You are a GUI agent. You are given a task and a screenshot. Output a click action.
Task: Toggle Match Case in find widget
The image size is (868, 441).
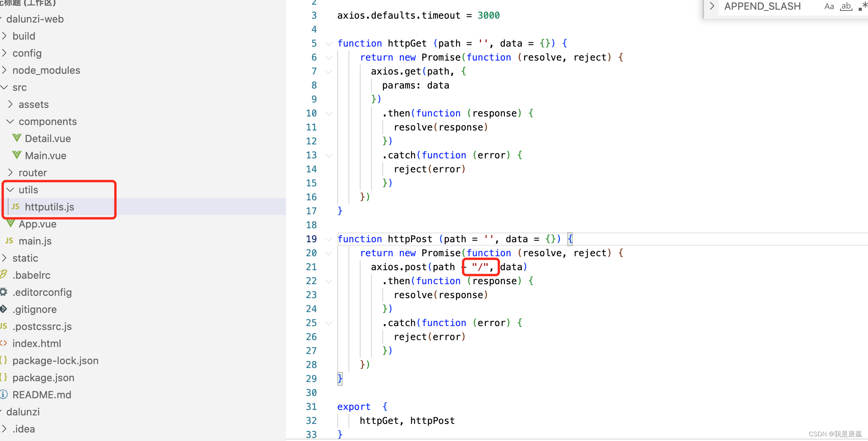tap(829, 6)
